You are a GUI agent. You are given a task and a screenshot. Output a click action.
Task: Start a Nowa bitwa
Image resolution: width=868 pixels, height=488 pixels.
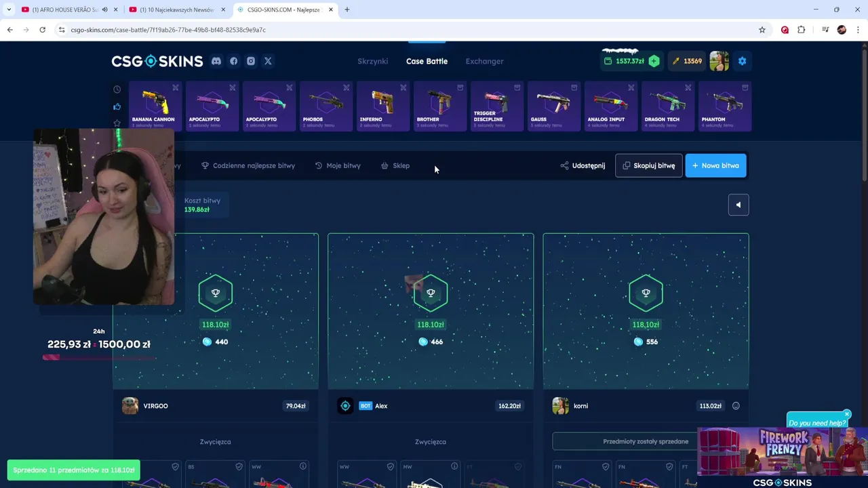click(715, 165)
